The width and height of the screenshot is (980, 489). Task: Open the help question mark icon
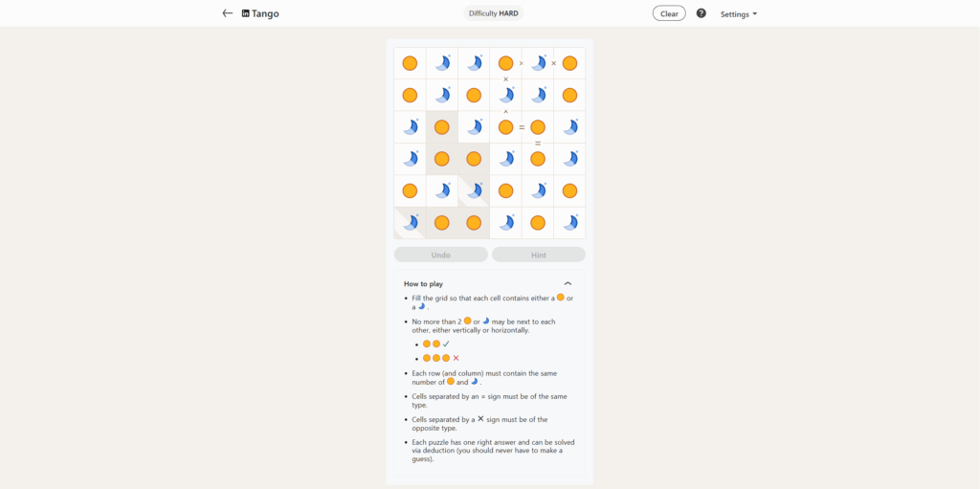pos(702,13)
